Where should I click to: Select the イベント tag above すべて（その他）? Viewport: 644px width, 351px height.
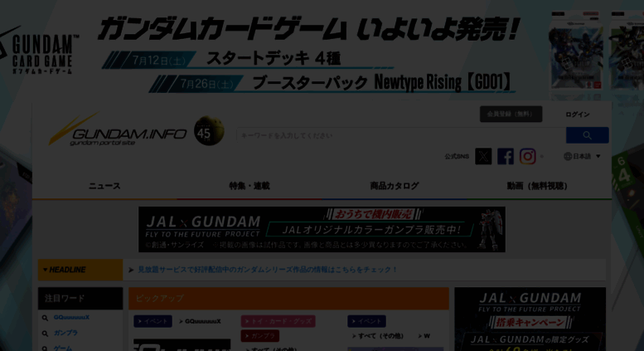click(x=367, y=321)
